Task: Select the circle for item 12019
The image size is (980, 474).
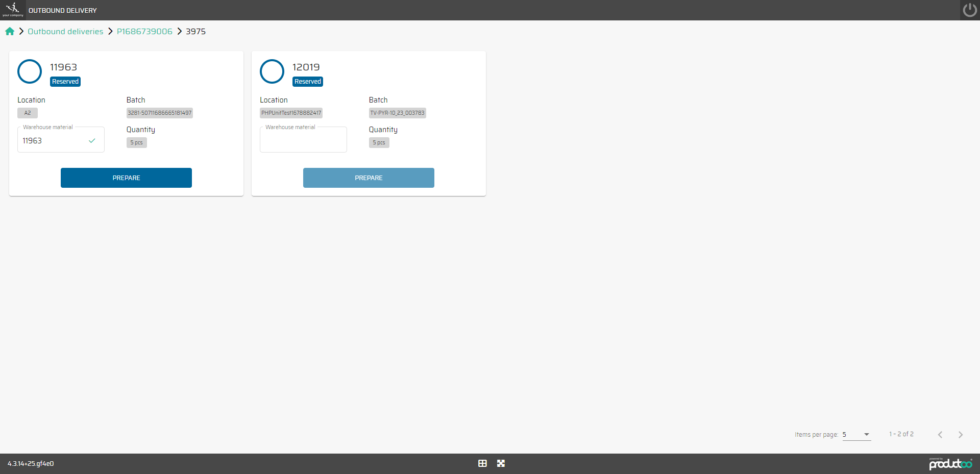Action: 272,71
